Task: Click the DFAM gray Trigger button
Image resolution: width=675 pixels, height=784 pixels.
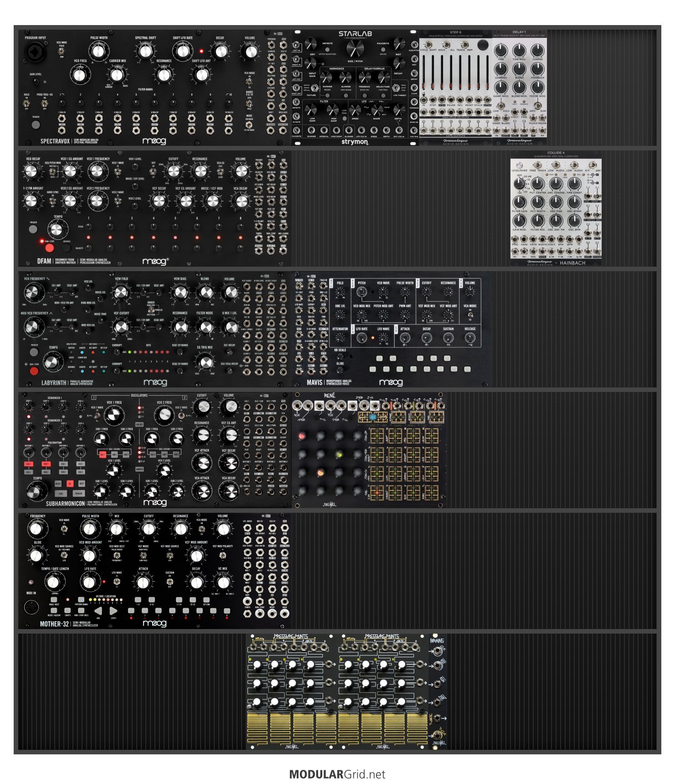Action: (x=33, y=229)
